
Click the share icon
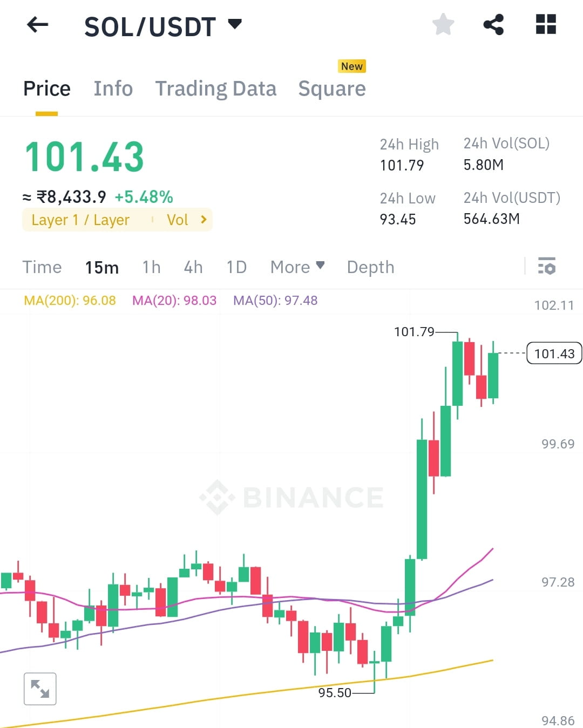493,24
